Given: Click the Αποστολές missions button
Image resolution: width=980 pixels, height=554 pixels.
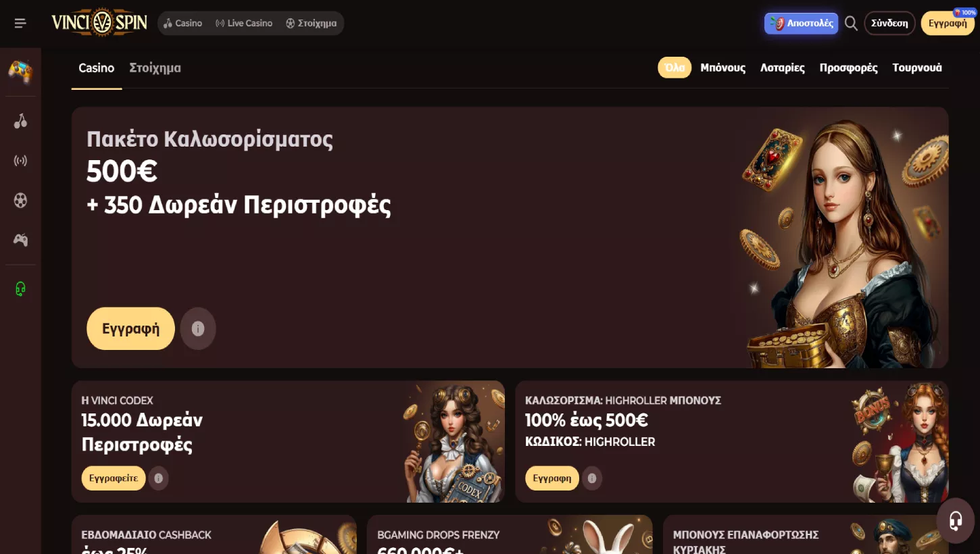Looking at the screenshot, I should point(802,23).
